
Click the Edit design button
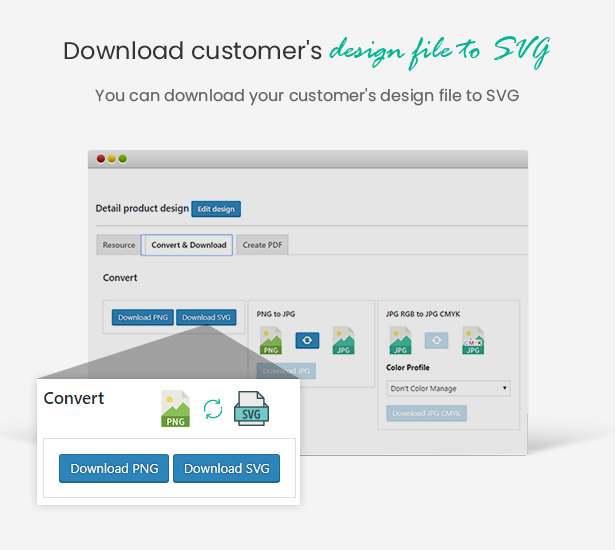(x=216, y=209)
